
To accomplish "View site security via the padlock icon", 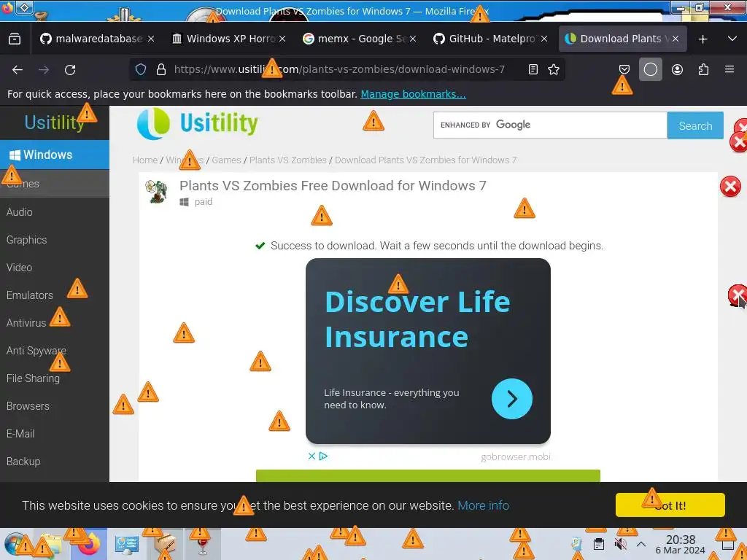I will pos(161,69).
